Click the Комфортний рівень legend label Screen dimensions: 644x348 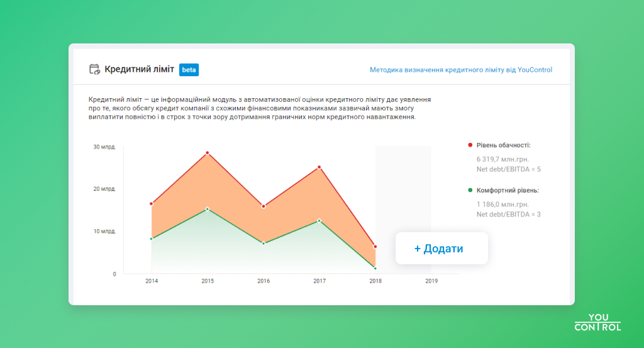click(508, 190)
